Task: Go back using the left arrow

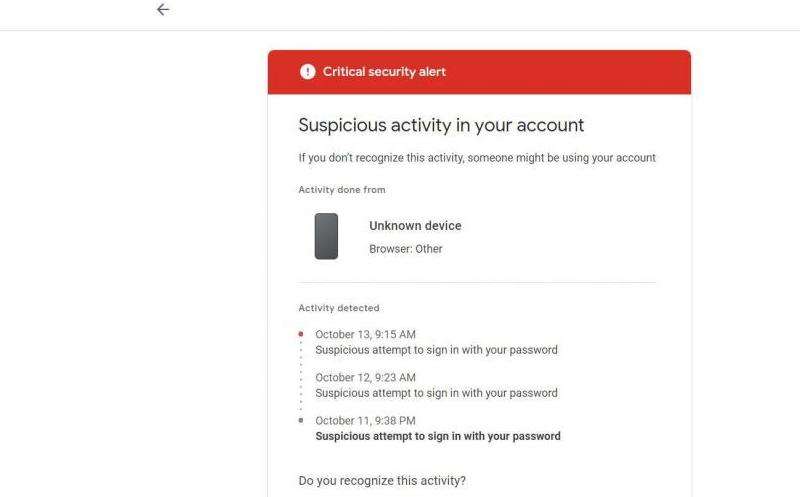Action: 163,10
